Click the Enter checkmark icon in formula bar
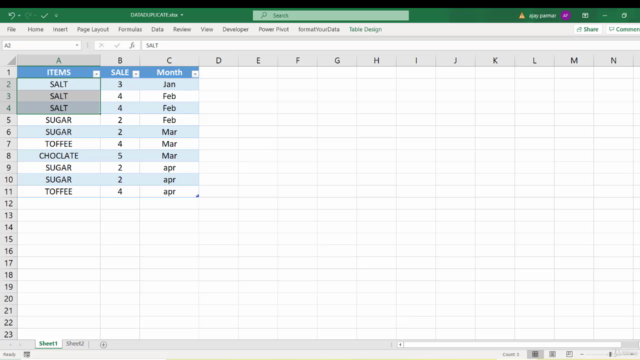The height and width of the screenshot is (360, 640). 117,45
